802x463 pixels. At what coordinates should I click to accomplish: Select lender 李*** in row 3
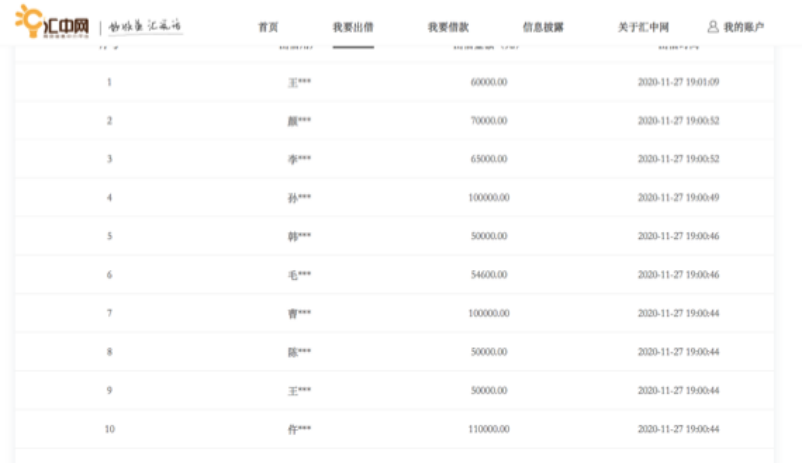[x=299, y=159]
